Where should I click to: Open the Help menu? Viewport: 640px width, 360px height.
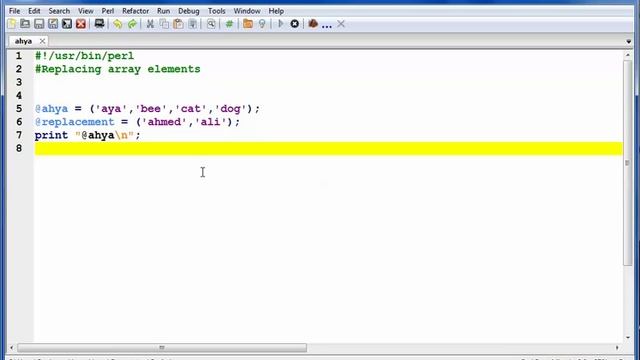click(276, 11)
